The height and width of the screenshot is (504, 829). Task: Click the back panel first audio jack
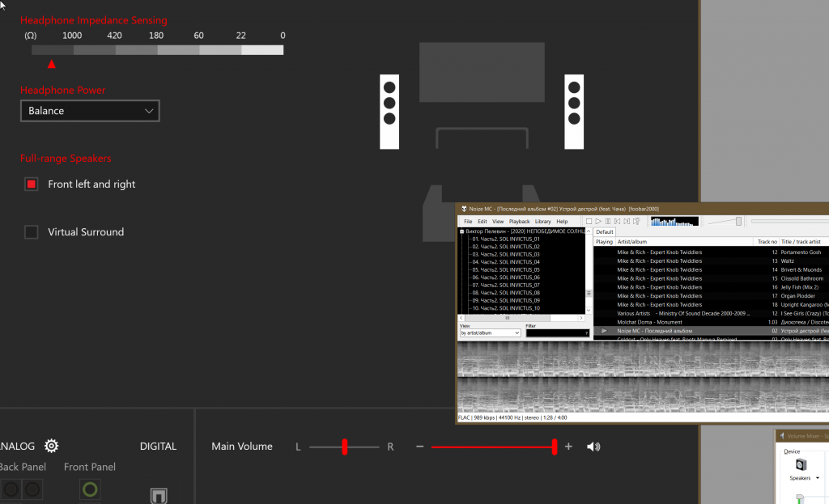11,489
